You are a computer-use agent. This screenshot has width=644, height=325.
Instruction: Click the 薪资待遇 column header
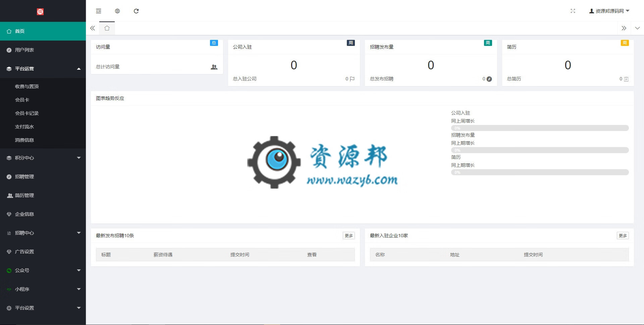pos(163,255)
